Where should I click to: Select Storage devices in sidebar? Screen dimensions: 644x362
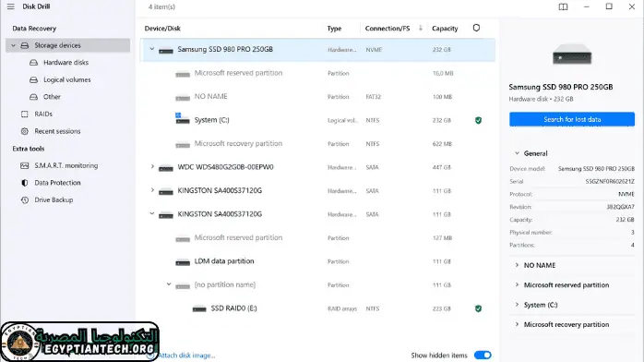(68, 45)
